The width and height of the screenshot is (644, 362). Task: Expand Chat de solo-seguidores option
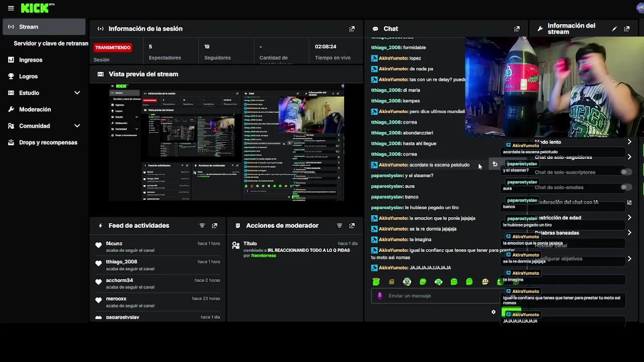point(629,157)
